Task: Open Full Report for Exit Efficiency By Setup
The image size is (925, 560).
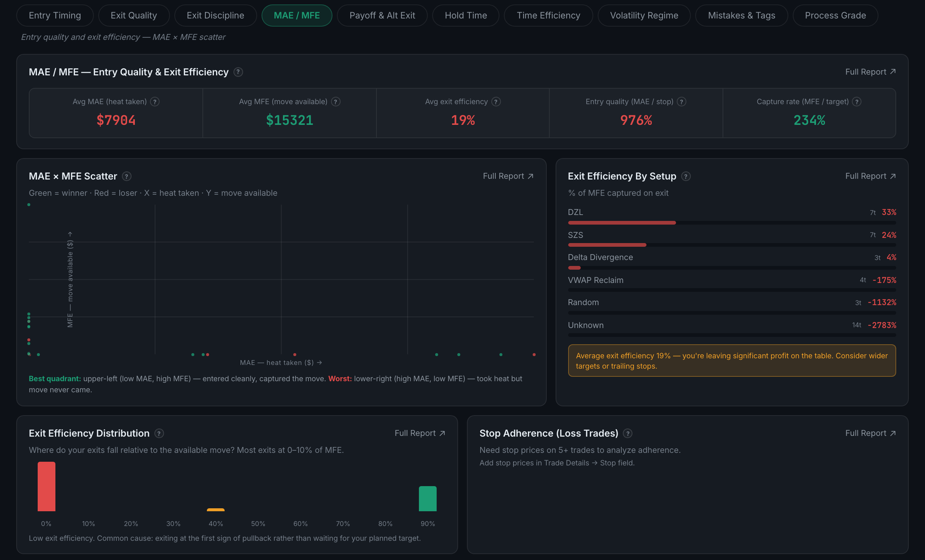Action: click(871, 176)
